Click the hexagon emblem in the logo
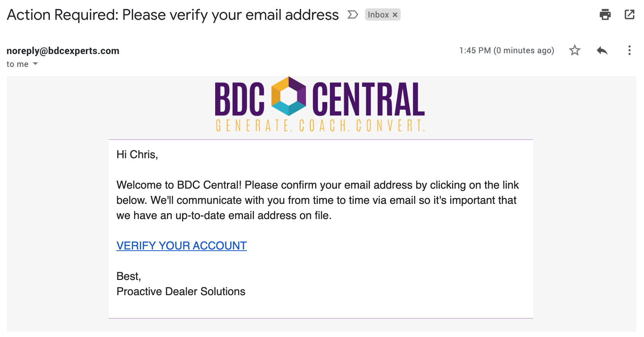 pos(289,96)
